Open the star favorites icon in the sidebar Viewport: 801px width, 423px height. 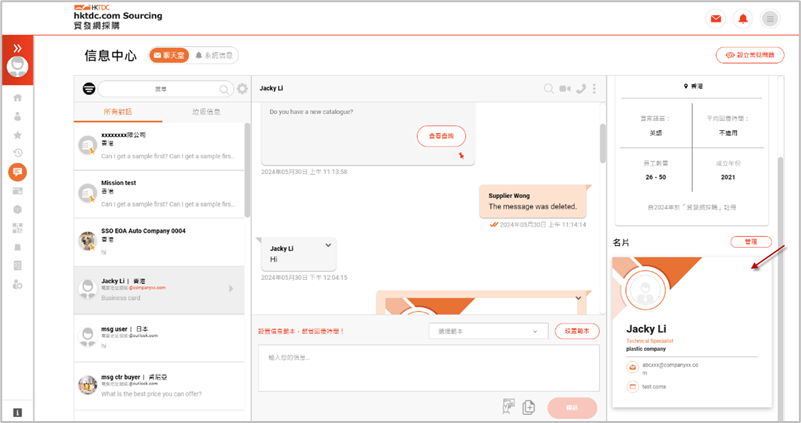point(17,135)
